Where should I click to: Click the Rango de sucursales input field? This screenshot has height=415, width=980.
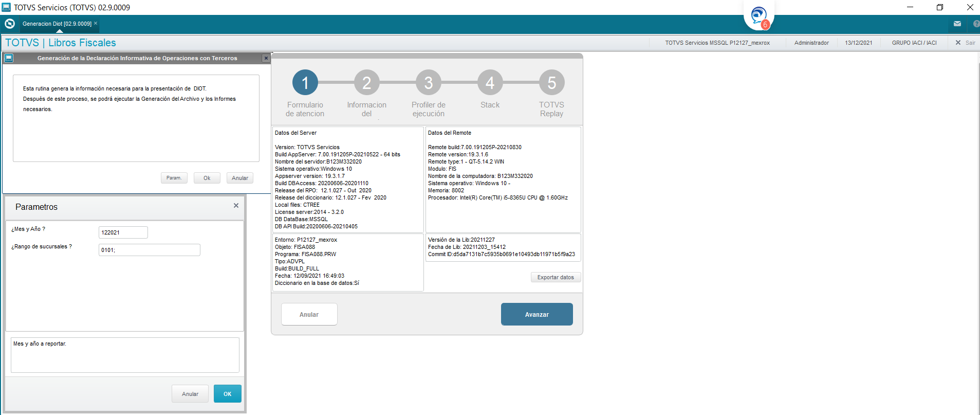(150, 250)
